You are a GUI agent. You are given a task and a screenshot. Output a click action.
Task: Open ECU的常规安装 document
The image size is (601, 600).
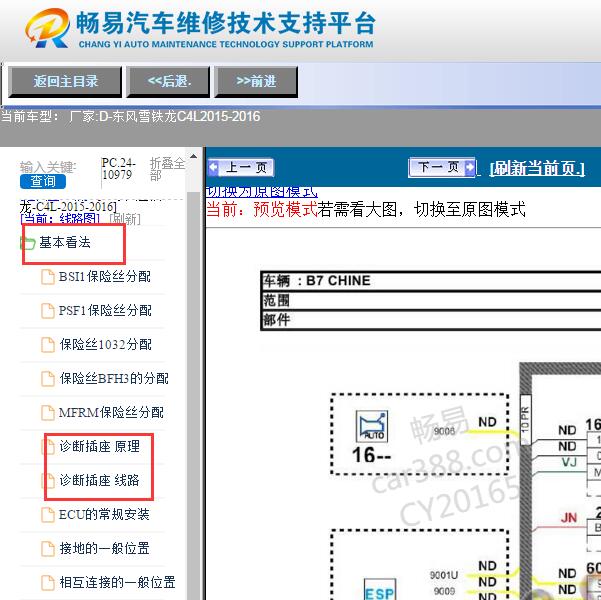click(104, 515)
